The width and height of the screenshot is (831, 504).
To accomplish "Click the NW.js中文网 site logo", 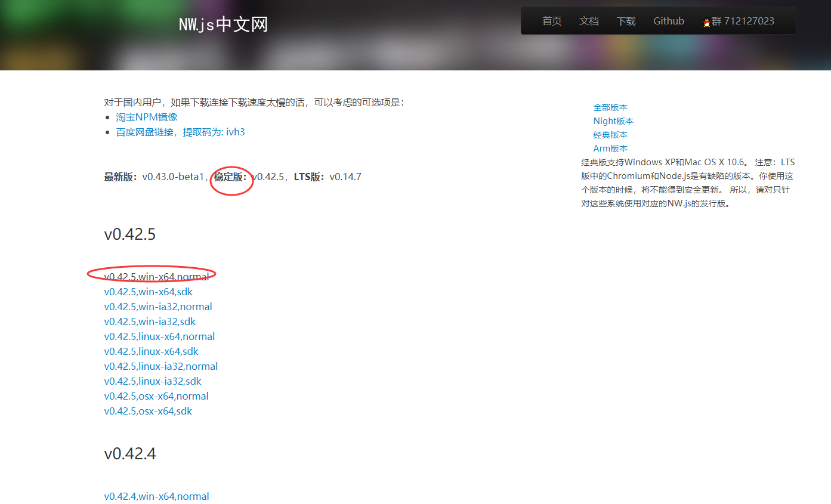I will pyautogui.click(x=223, y=24).
